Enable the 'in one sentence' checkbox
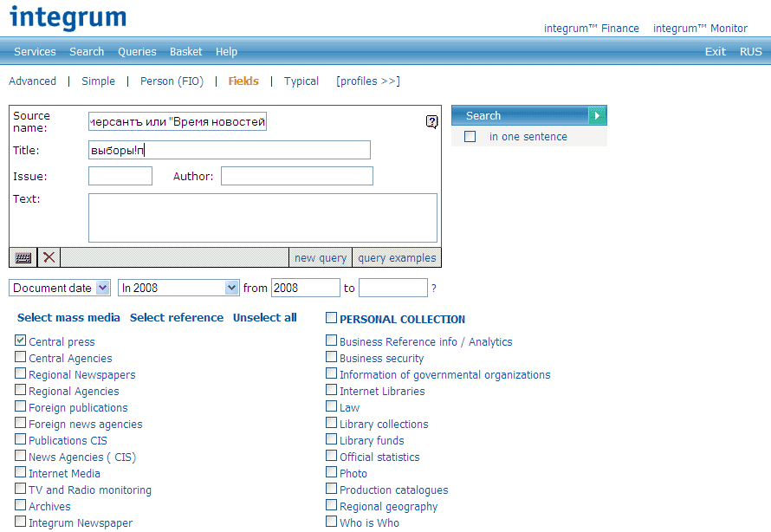The height and width of the screenshot is (532, 771). coord(470,137)
